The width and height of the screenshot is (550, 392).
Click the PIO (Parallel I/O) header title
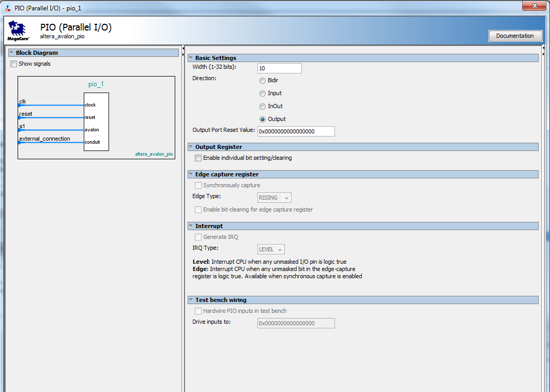coord(76,27)
